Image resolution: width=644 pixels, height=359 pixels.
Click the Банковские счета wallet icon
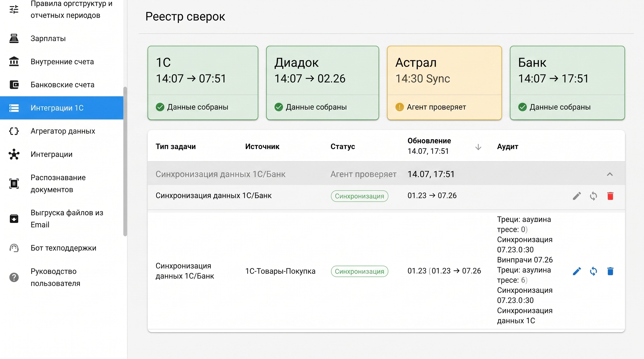14,85
